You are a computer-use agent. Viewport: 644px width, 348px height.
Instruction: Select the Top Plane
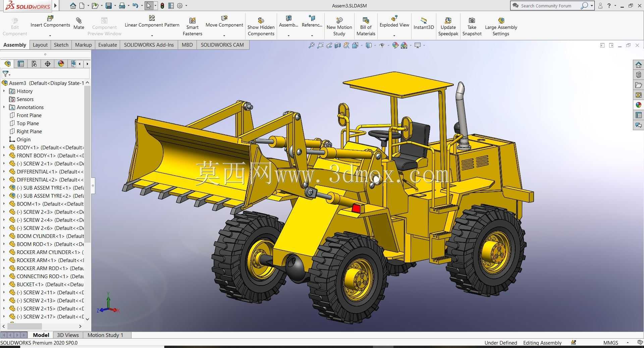point(24,123)
